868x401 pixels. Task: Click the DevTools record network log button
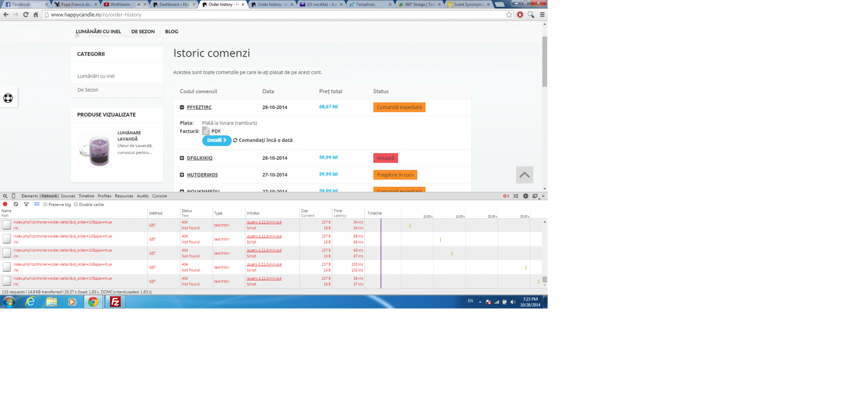pos(5,204)
